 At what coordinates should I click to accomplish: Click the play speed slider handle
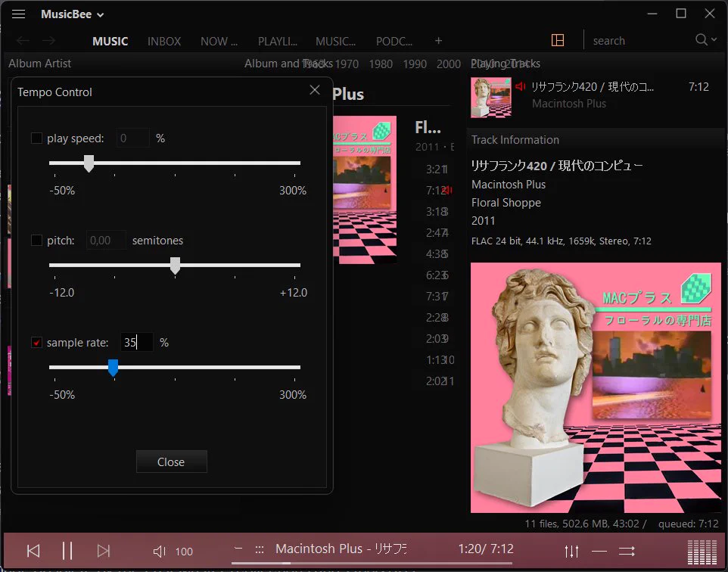click(x=89, y=163)
